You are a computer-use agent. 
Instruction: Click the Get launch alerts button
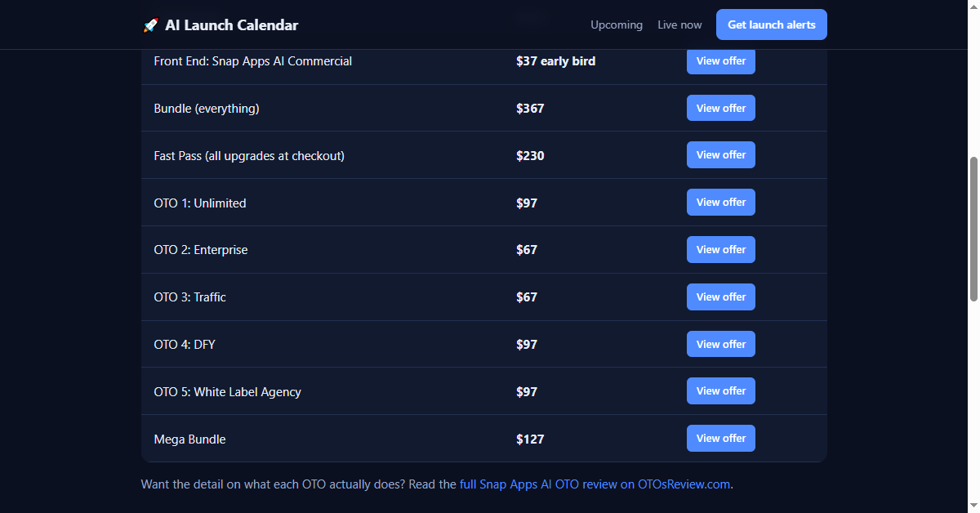[x=772, y=25]
